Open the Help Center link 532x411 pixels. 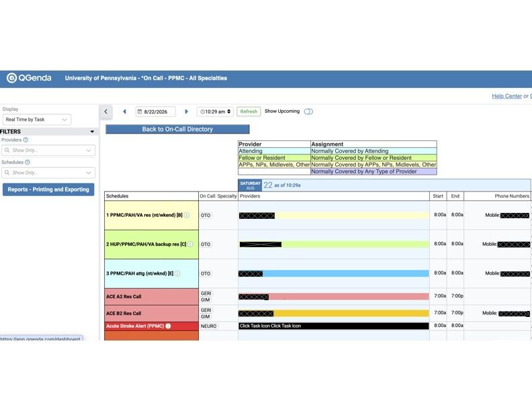[x=507, y=96]
